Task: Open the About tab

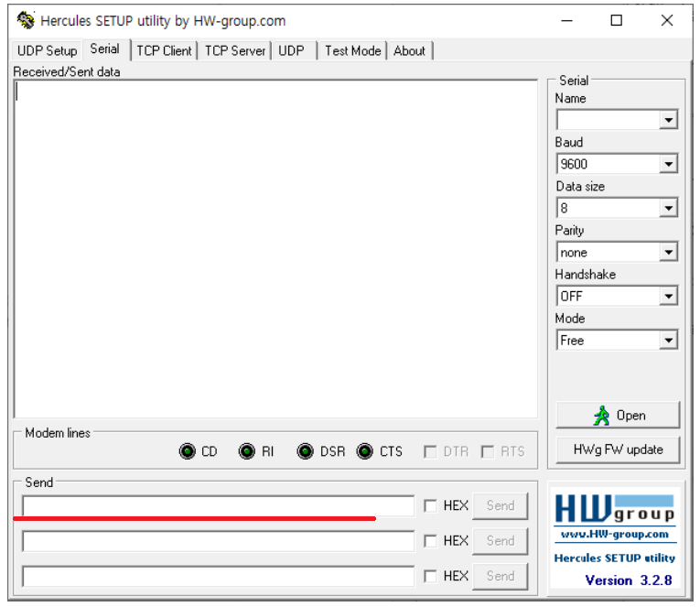Action: coord(409,50)
